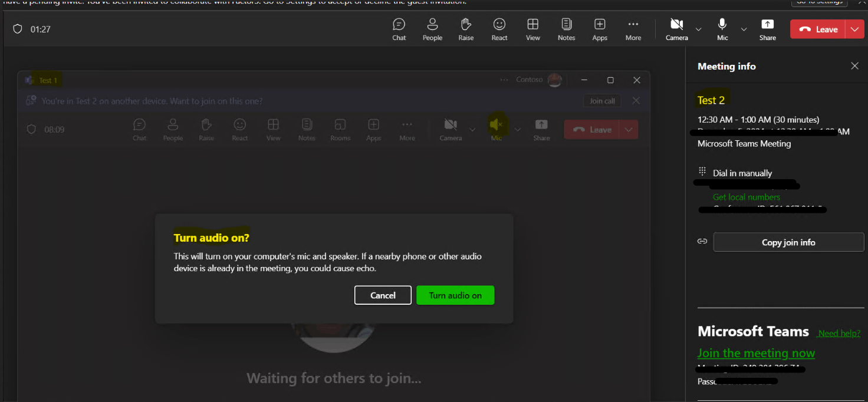868x402 pixels.
Task: Click Leave in the Test 1 window
Action: tap(592, 130)
